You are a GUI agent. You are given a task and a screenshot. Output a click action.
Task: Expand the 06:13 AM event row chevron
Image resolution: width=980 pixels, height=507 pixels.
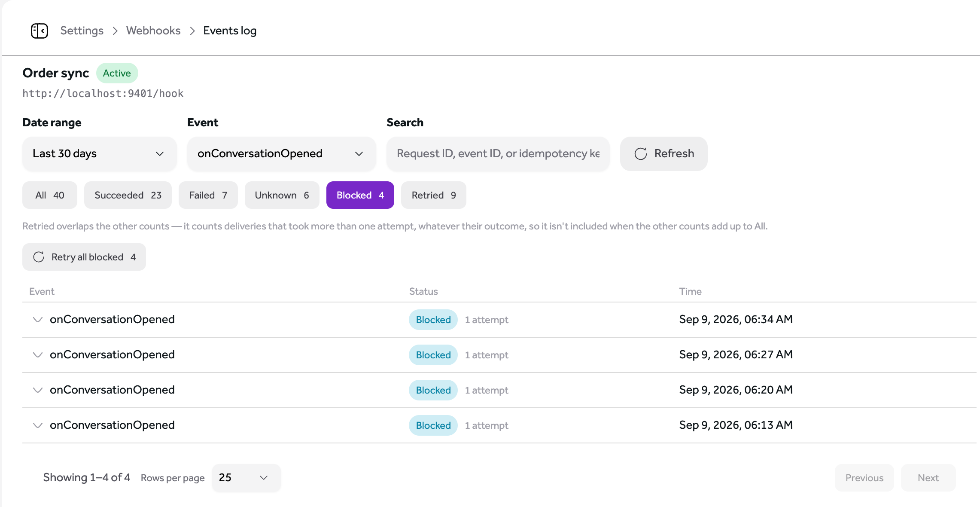tap(38, 425)
